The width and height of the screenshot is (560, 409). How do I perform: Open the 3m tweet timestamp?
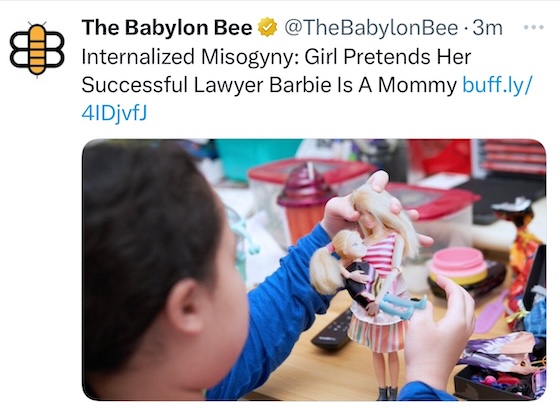click(x=488, y=28)
